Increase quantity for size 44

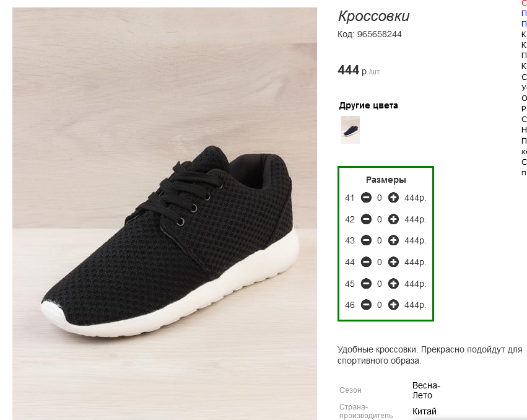[x=393, y=262]
